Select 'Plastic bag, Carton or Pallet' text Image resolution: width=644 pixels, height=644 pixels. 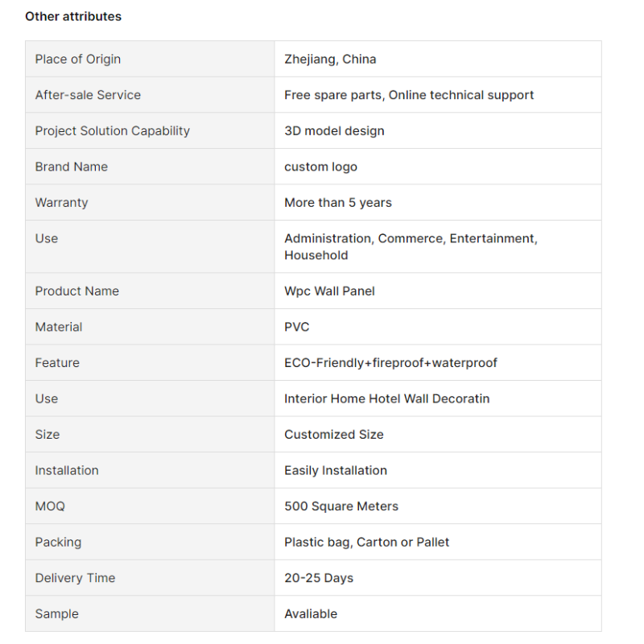(x=366, y=542)
